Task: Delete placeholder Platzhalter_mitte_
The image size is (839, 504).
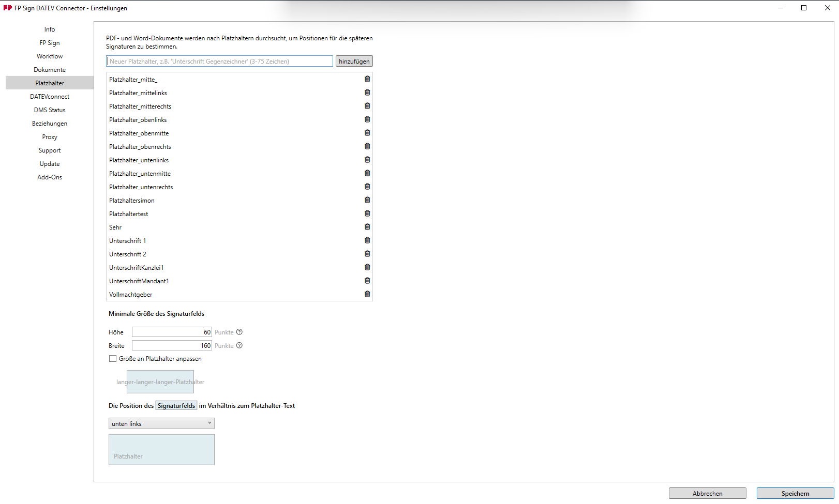Action: 367,79
